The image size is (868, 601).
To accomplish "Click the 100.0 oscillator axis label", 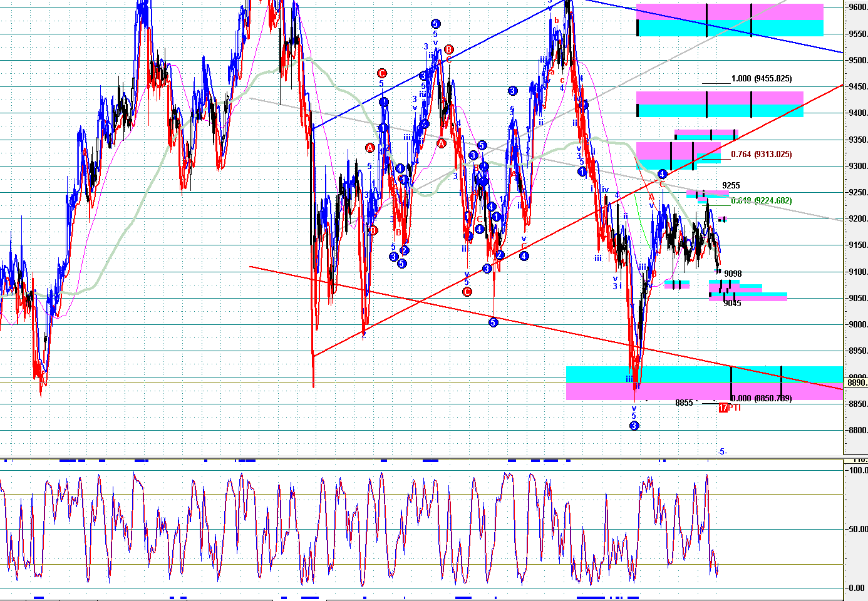I will point(858,470).
